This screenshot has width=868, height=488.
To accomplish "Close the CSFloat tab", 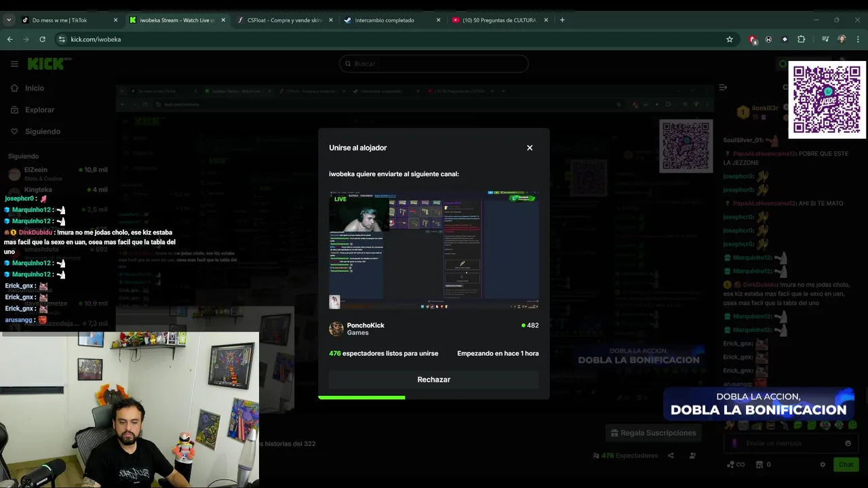I will 331,20.
